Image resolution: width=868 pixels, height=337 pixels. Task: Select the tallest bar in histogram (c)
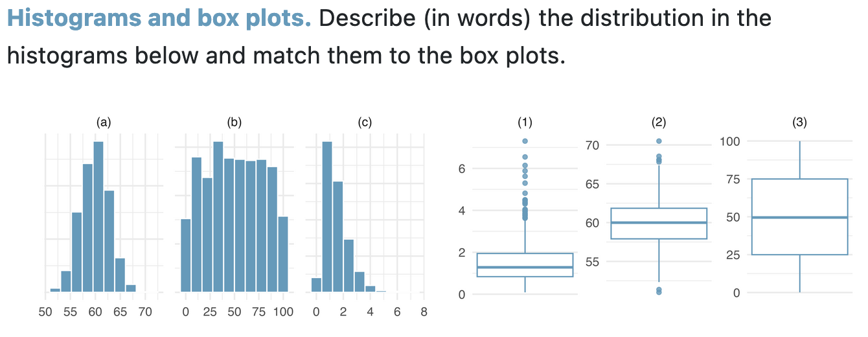click(327, 217)
